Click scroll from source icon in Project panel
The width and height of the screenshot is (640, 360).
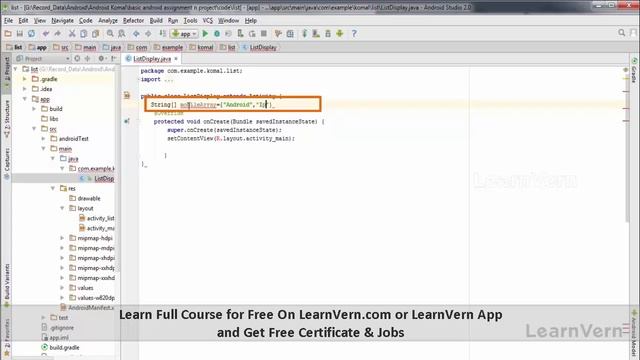point(77,59)
